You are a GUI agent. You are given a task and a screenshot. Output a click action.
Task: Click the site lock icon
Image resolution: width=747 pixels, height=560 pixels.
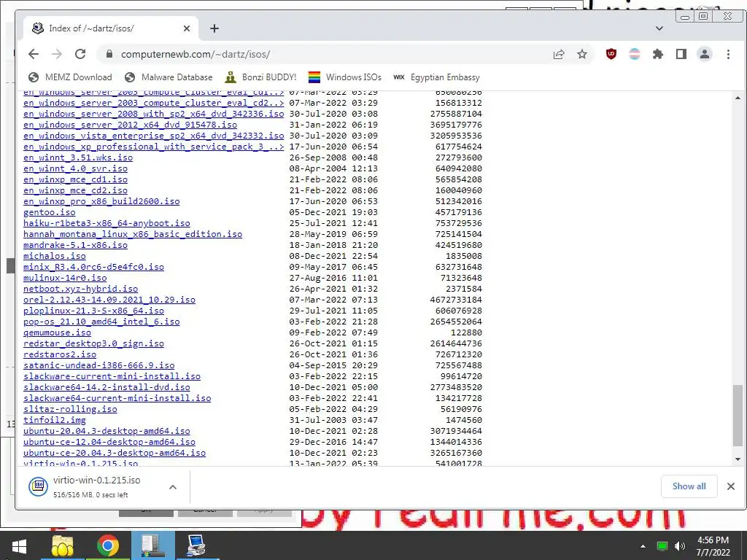point(109,54)
